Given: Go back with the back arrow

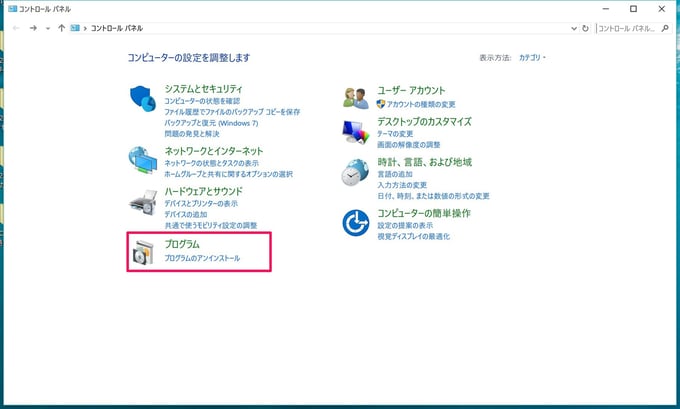Looking at the screenshot, I should [16, 28].
